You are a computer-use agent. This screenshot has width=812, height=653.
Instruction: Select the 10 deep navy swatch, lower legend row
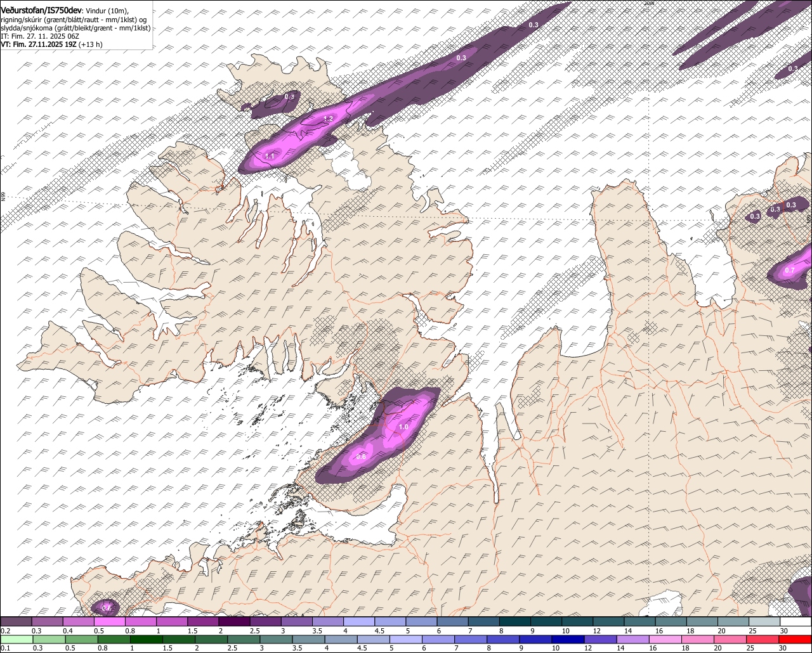pos(568,639)
